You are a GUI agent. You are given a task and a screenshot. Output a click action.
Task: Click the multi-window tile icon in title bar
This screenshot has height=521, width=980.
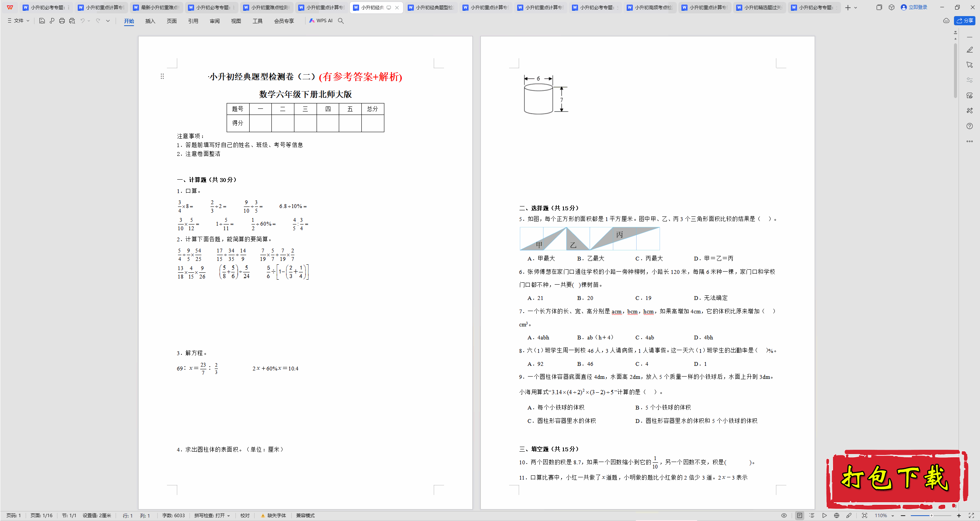coord(879,7)
